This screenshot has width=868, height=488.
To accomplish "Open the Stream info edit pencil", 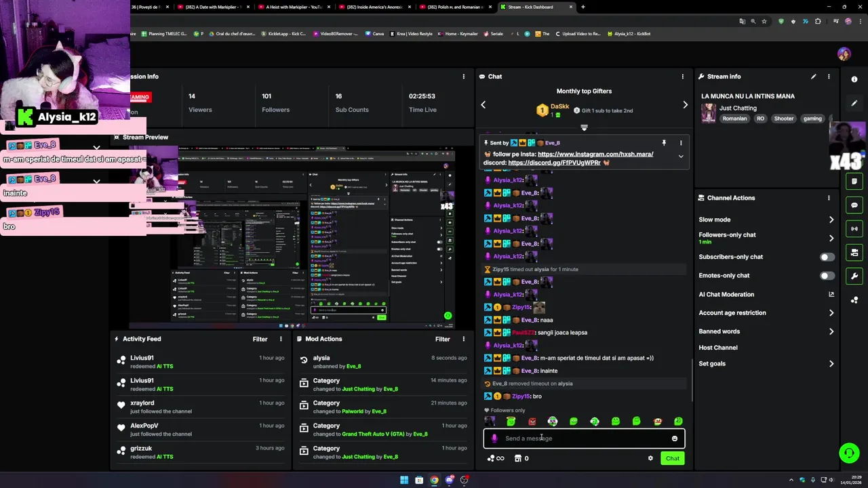I will click(813, 77).
